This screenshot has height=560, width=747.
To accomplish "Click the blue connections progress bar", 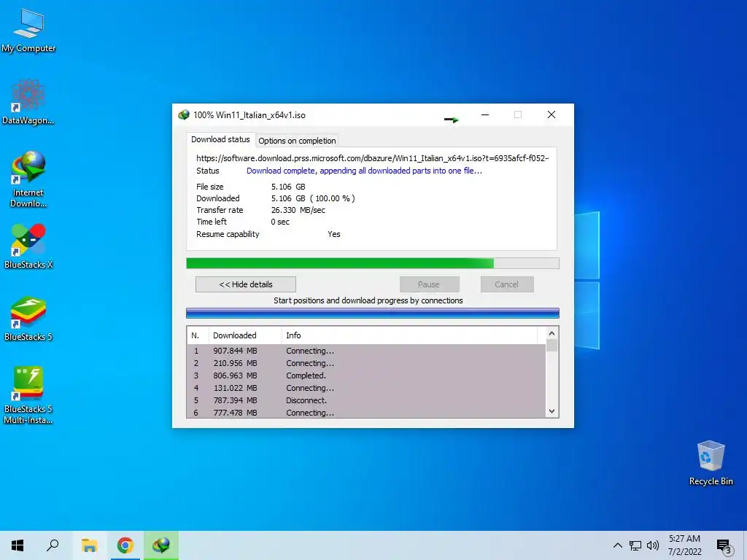I will point(373,313).
